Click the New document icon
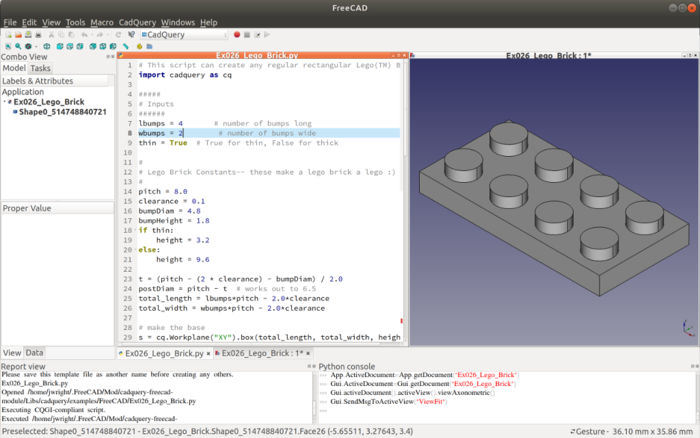This screenshot has width=700, height=438. point(7,34)
